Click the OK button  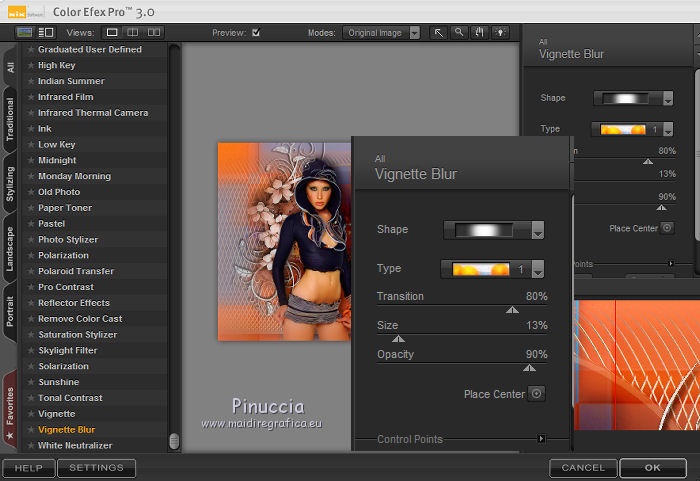(652, 467)
